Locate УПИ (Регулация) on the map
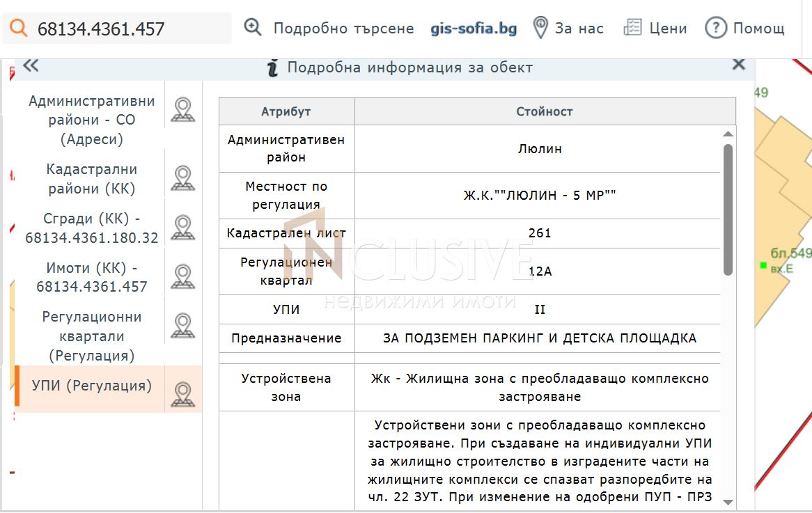 click(x=182, y=395)
